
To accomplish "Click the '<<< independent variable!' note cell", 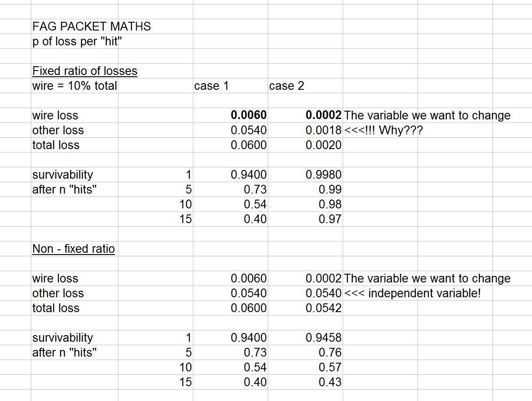I will (413, 293).
